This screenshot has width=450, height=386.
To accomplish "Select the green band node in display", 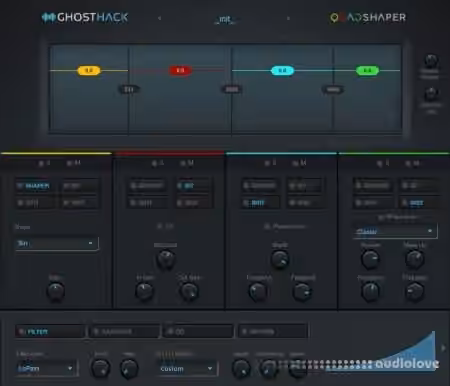I will (367, 70).
